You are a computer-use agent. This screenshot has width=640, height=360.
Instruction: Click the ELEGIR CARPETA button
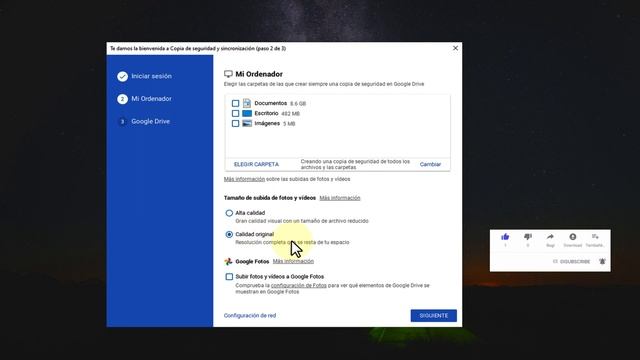coord(256,164)
